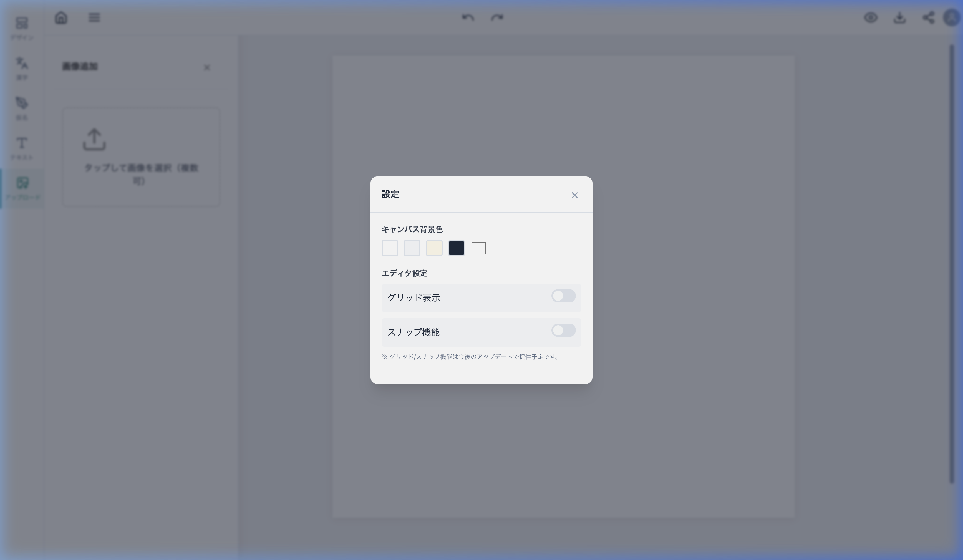Click the Redo arrow

(497, 17)
